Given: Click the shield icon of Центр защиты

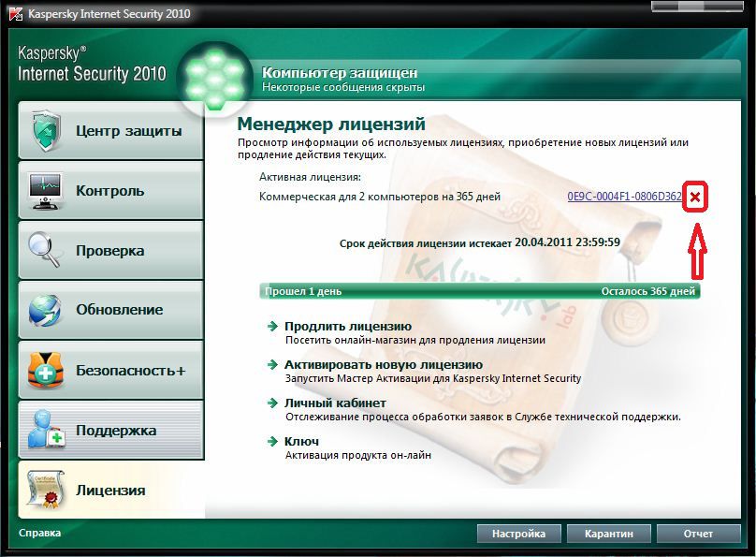Looking at the screenshot, I should click(x=46, y=131).
